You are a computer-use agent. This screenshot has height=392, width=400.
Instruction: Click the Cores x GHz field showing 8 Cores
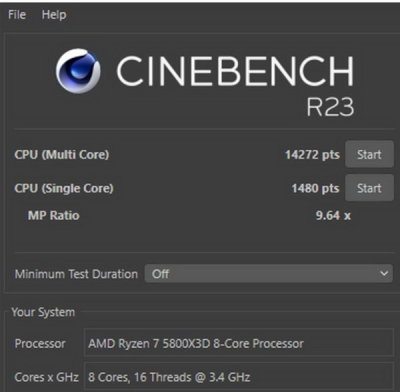point(239,377)
